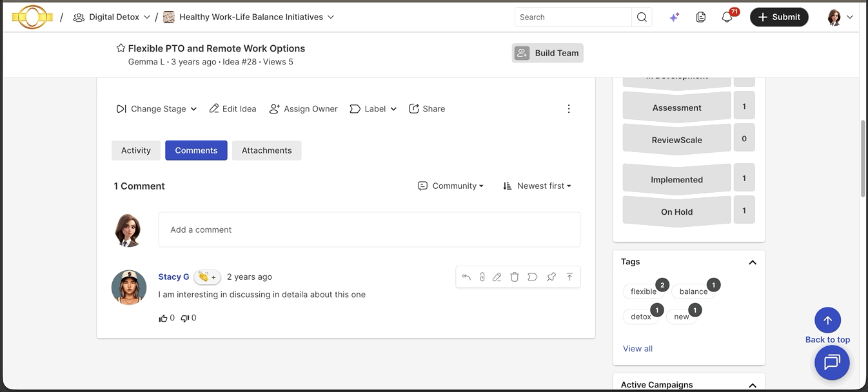The image size is (868, 392).
Task: Click the gold ring site logo
Action: pyautogui.click(x=32, y=17)
